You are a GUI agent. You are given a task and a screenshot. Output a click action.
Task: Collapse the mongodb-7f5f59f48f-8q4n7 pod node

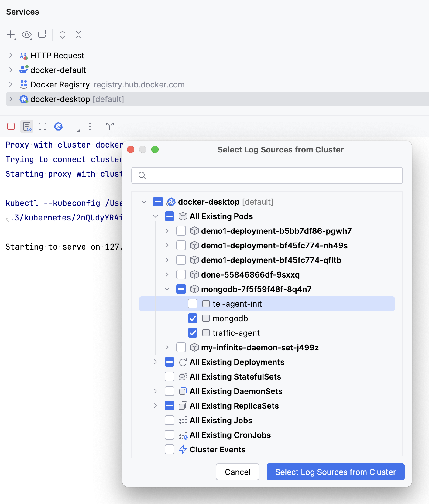(167, 289)
